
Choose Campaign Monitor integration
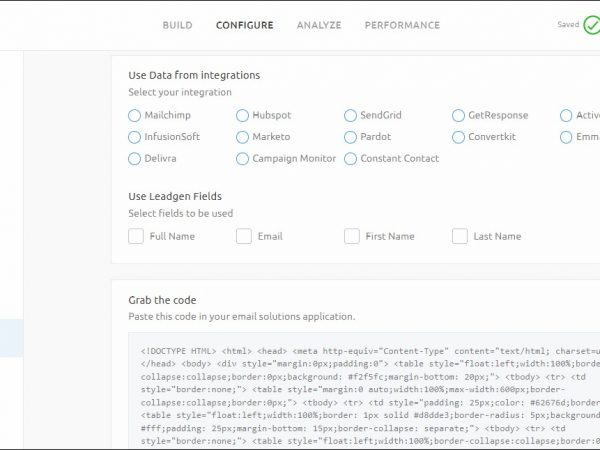coord(243,158)
